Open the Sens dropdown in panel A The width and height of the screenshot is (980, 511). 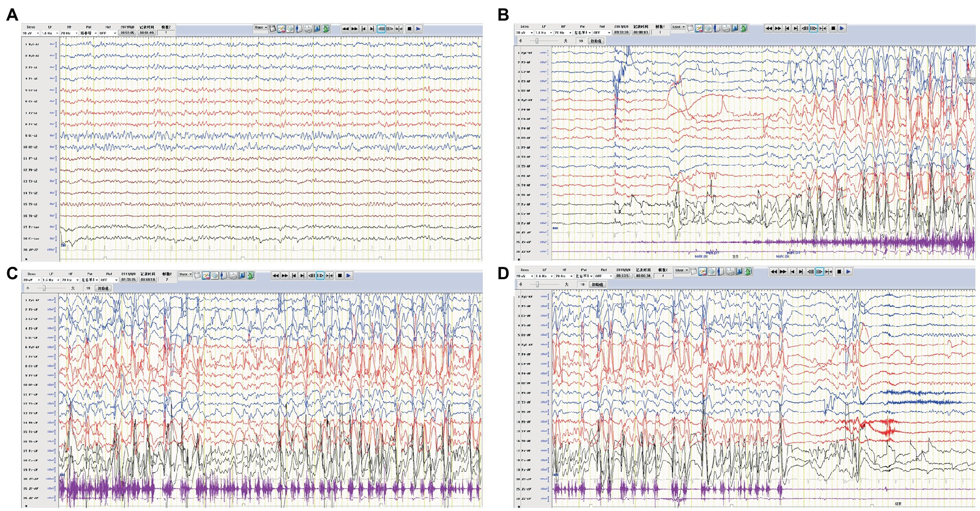tap(30, 33)
